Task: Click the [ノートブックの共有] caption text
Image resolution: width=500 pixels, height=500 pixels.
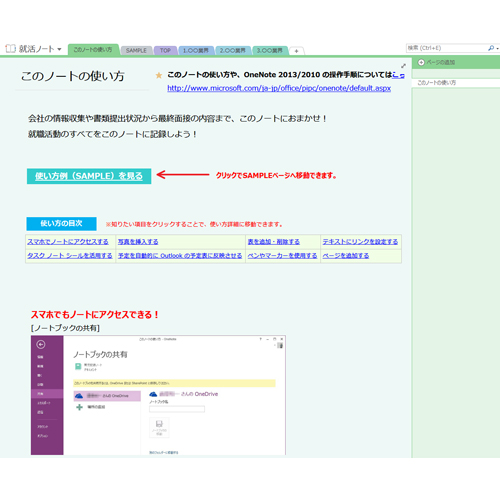Action: pyautogui.click(x=65, y=328)
